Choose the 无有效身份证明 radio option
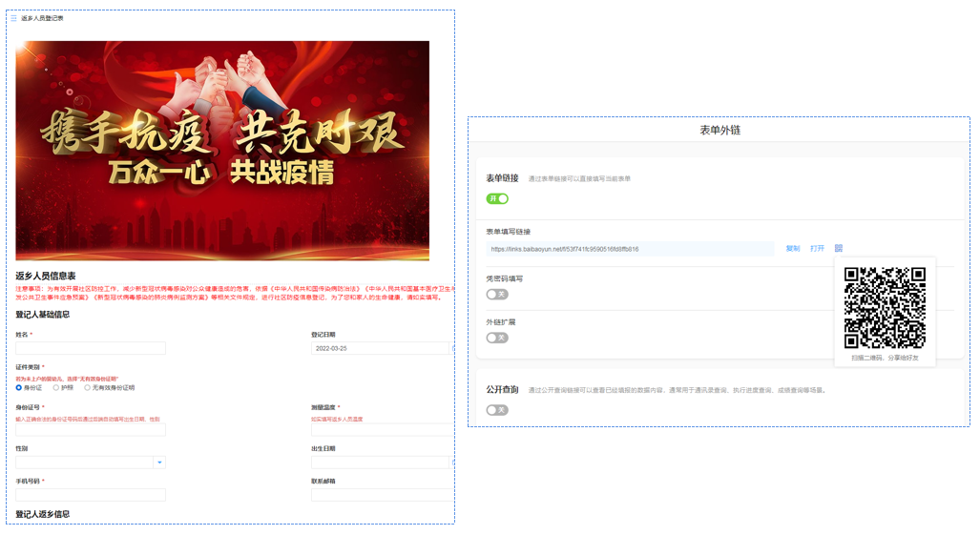The image size is (980, 535). (88, 388)
